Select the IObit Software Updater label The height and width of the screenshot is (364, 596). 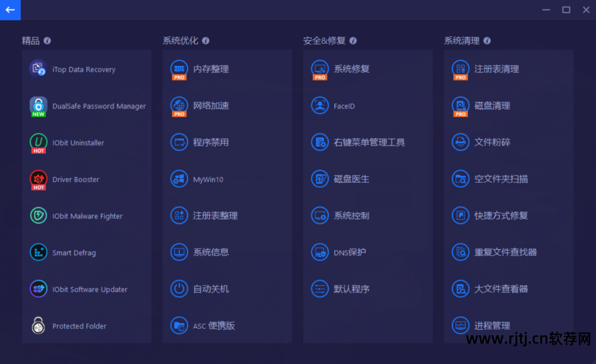(x=90, y=290)
